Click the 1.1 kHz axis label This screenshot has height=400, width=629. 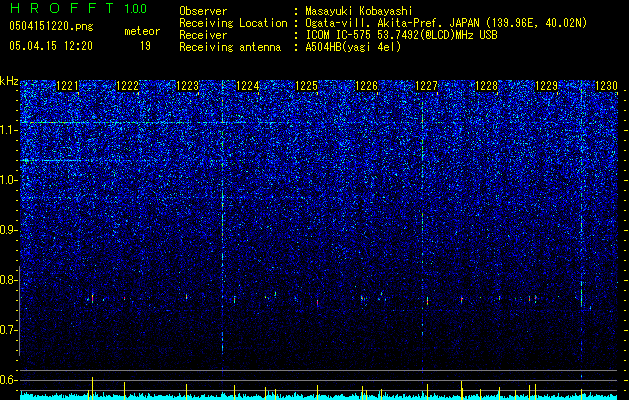(8, 130)
